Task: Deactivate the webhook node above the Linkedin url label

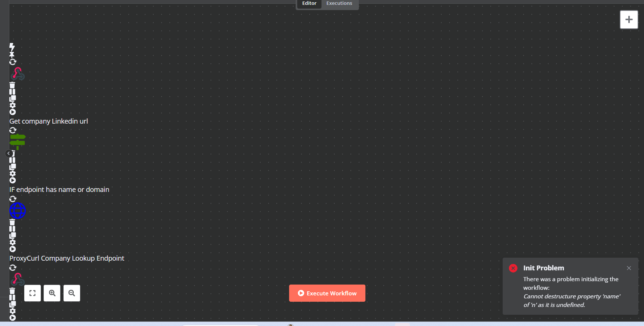Action: tap(12, 92)
